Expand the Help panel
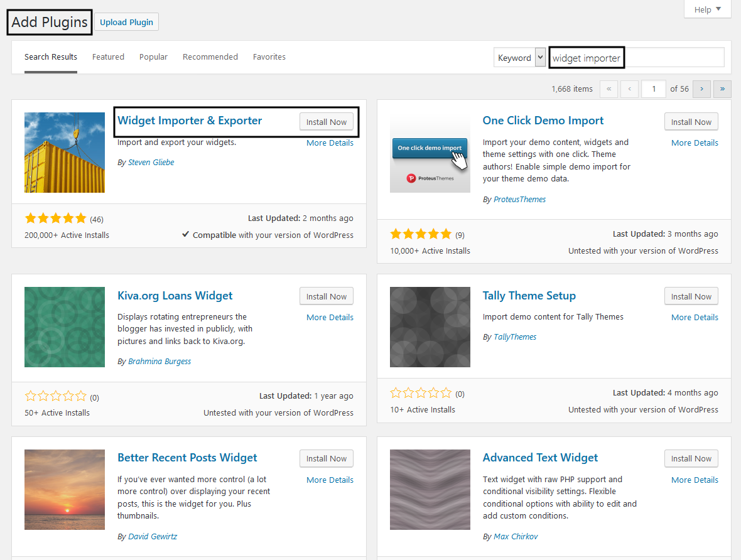Image resolution: width=741 pixels, height=560 pixels. click(707, 9)
